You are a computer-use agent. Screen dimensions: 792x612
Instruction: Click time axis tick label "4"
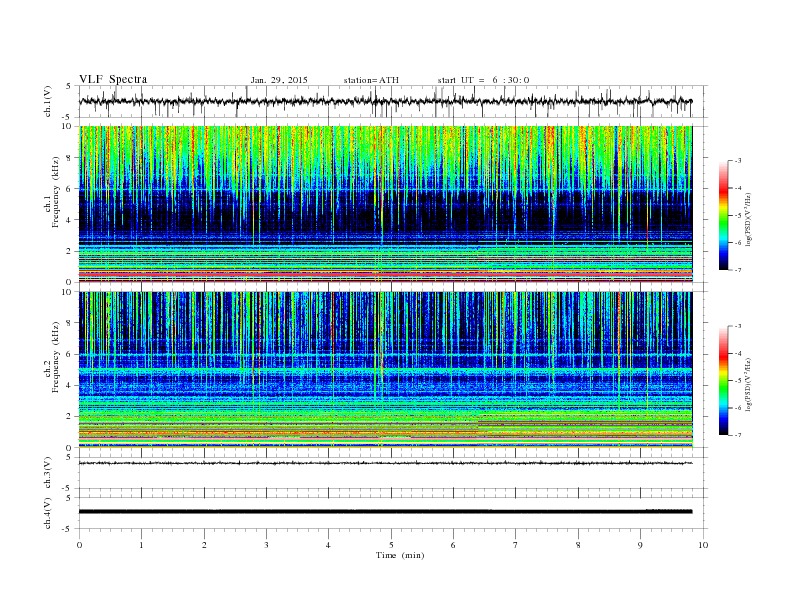point(328,545)
